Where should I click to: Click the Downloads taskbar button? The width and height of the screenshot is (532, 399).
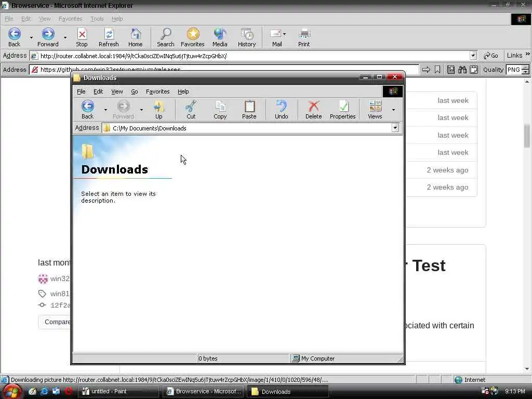click(x=287, y=391)
